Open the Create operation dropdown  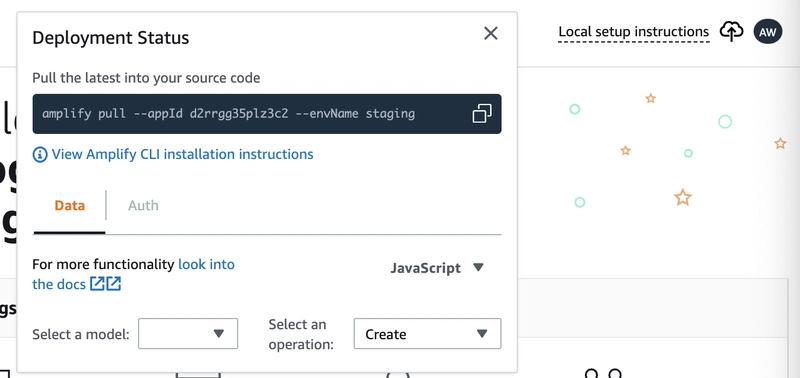(x=428, y=334)
